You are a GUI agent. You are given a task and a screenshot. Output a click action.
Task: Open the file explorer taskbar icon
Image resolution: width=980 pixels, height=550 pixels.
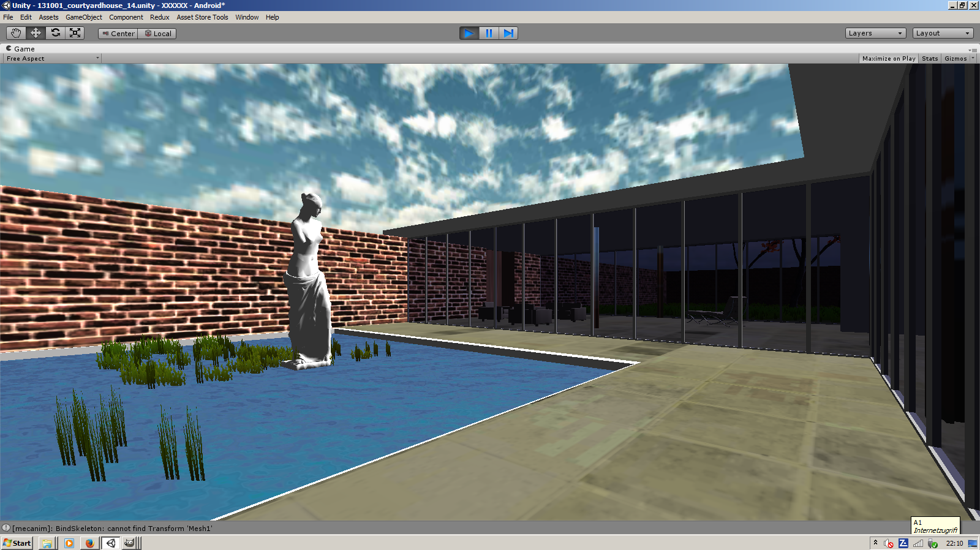(x=47, y=543)
